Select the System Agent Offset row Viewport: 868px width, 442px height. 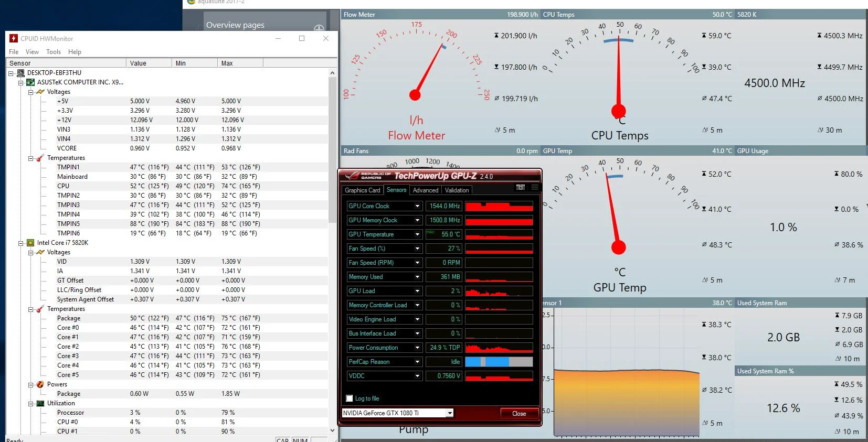(168, 299)
